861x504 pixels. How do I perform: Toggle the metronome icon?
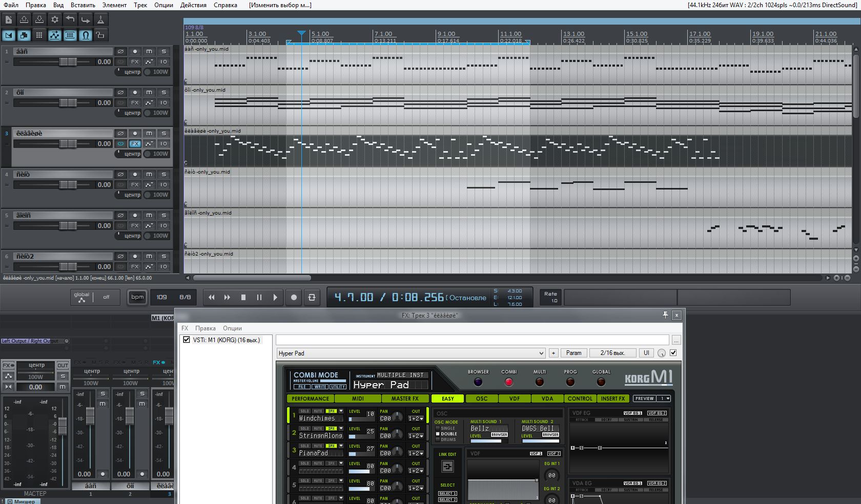[x=101, y=20]
